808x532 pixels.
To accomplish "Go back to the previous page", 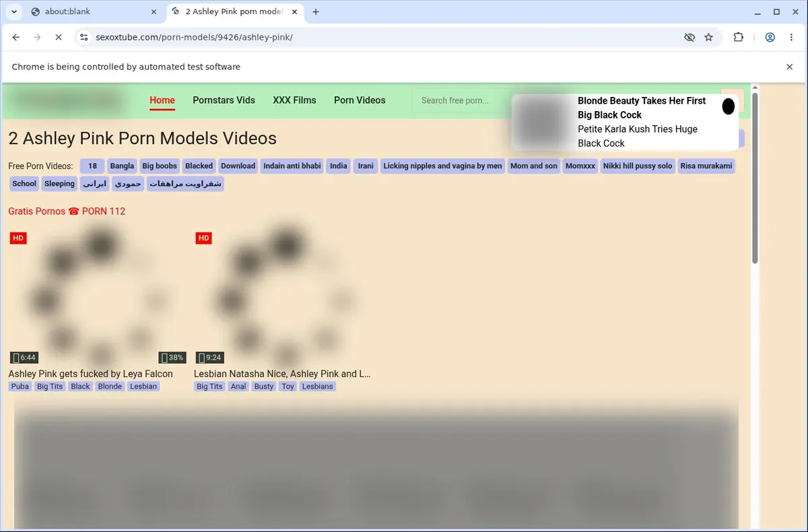I will coord(16,37).
